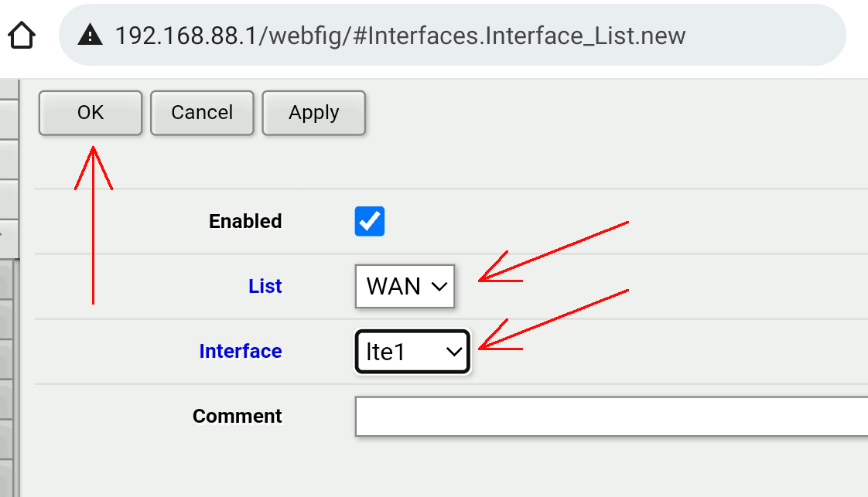Click the browser home icon
Image resolution: width=868 pixels, height=497 pixels.
tap(22, 35)
